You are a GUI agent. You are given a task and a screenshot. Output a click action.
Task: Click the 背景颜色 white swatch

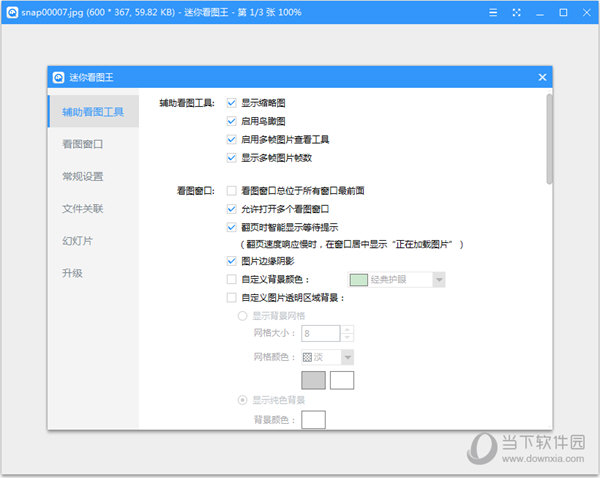pyautogui.click(x=313, y=420)
